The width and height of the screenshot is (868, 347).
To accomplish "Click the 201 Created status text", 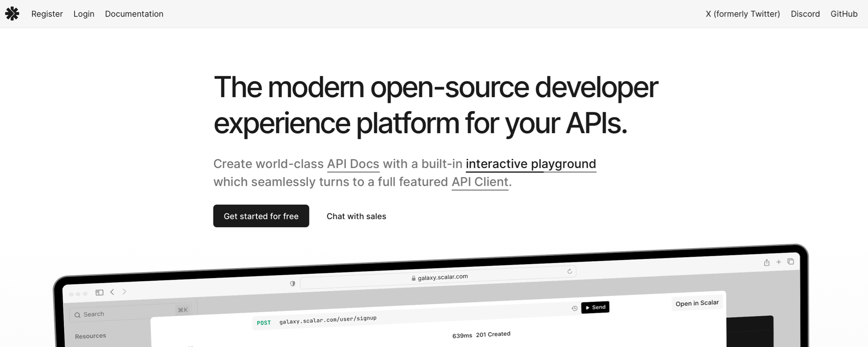I will point(493,334).
